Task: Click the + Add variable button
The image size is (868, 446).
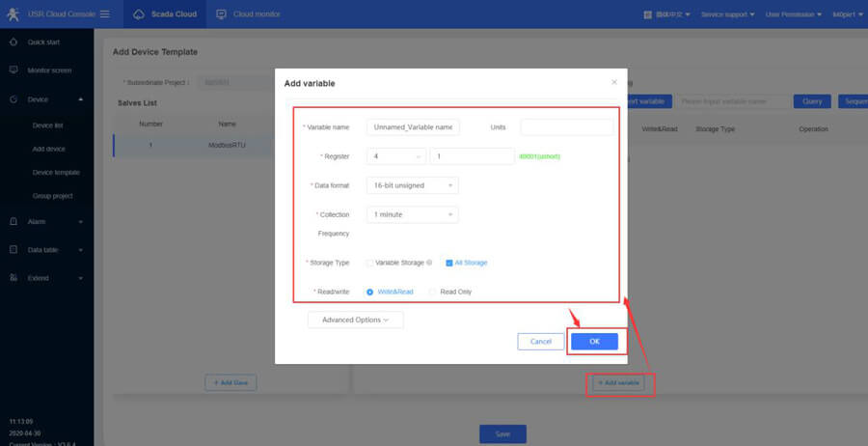Action: pyautogui.click(x=618, y=383)
